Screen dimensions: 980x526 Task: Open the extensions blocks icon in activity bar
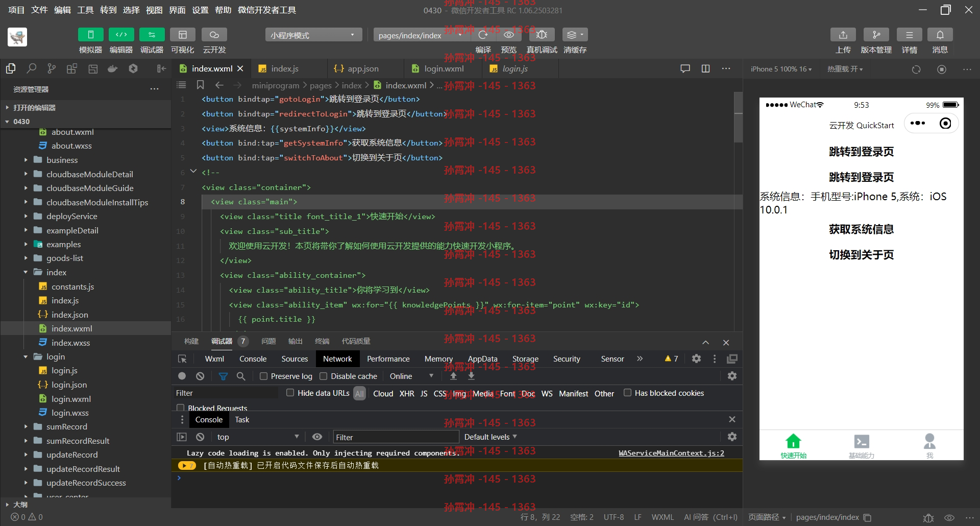[x=72, y=68]
